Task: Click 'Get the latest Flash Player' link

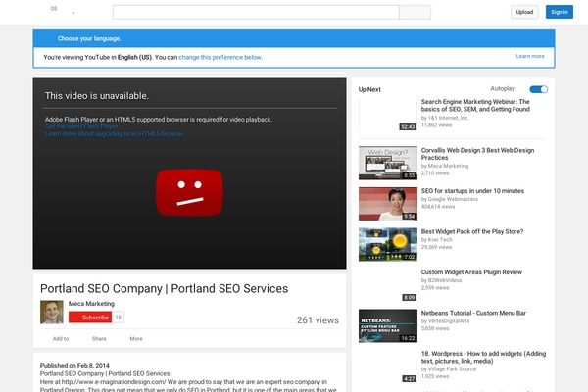Action: pos(81,126)
